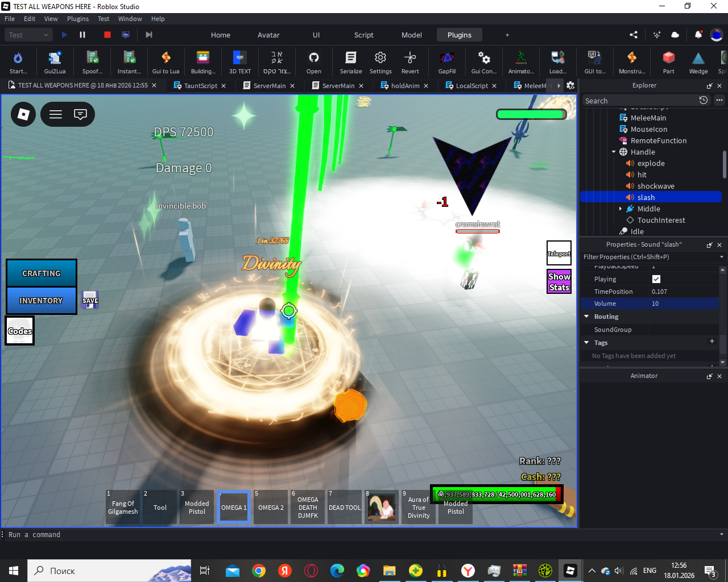Screen dimensions: 728x582
Task: Switch to the TauntScript tab
Action: [x=200, y=86]
